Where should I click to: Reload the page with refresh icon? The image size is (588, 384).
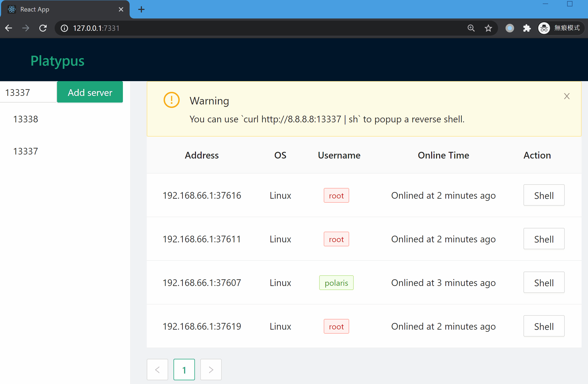tap(43, 28)
